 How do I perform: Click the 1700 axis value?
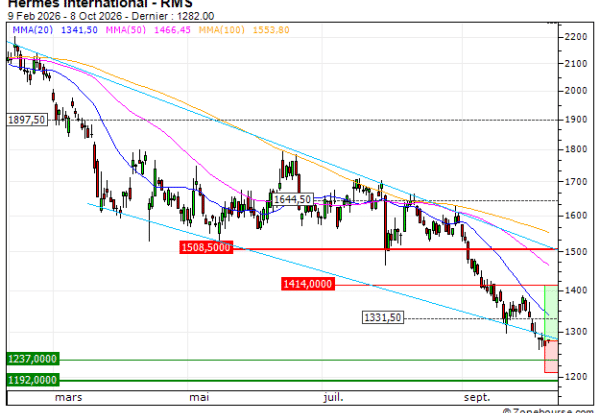click(576, 182)
